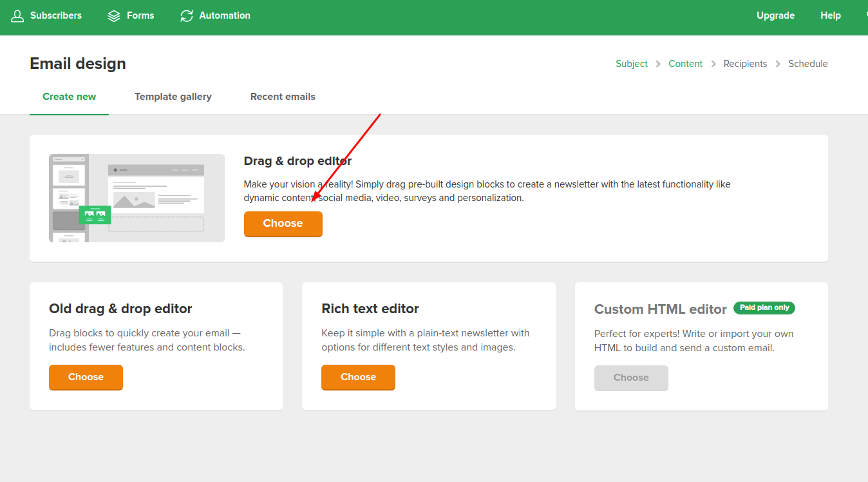Open Forms in top navigation
The image size is (868, 482).
click(140, 15)
